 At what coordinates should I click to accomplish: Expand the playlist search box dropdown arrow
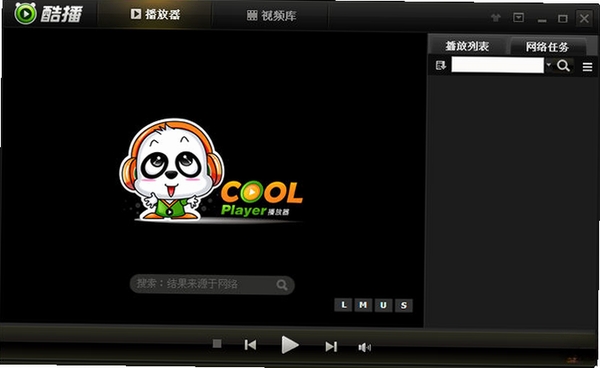549,65
